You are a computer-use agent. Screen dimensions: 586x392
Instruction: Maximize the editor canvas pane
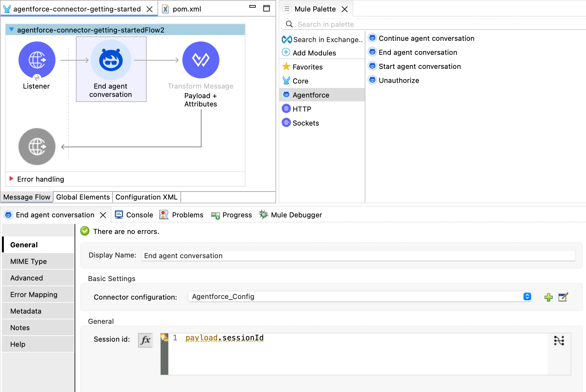[x=267, y=8]
